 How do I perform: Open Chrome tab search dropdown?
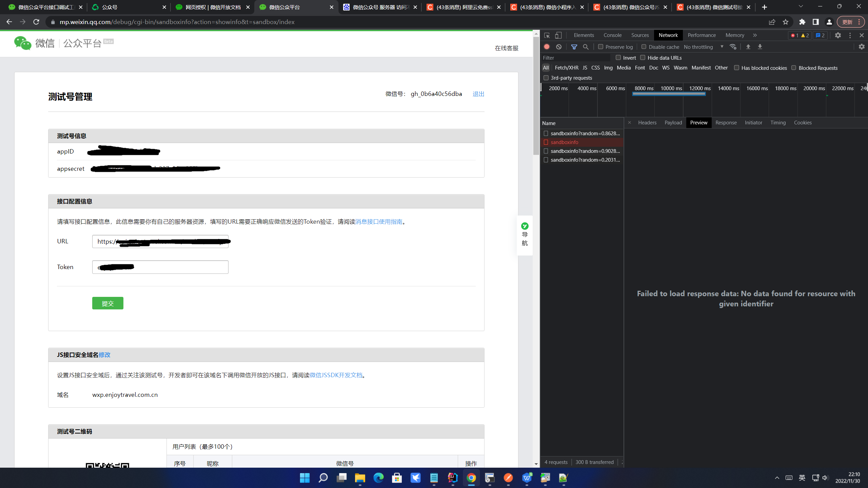pyautogui.click(x=801, y=6)
